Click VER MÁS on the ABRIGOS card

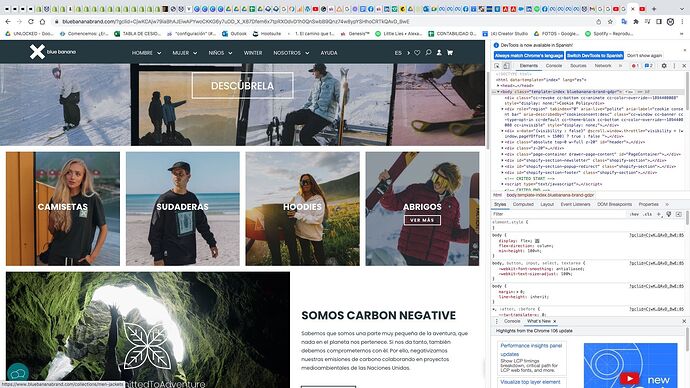click(x=422, y=220)
